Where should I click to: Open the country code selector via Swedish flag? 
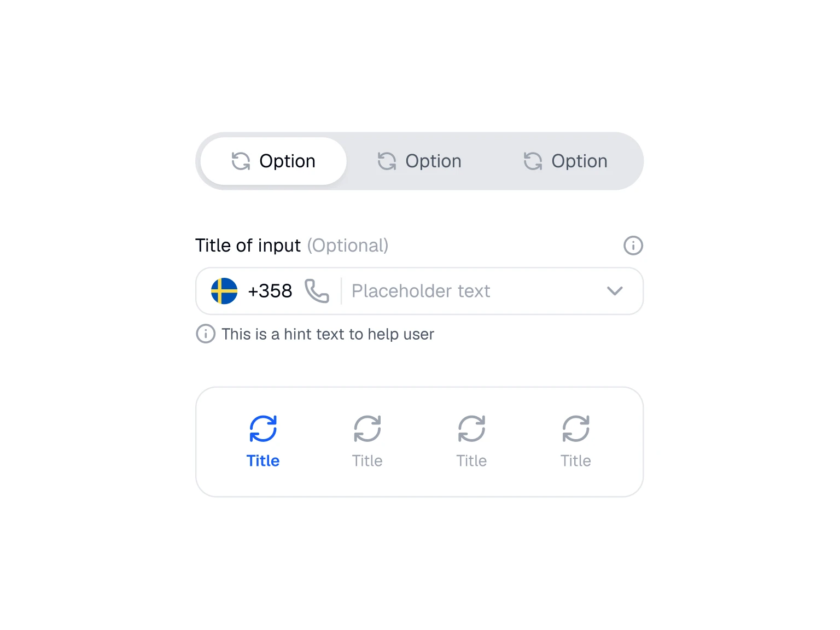coord(223,291)
